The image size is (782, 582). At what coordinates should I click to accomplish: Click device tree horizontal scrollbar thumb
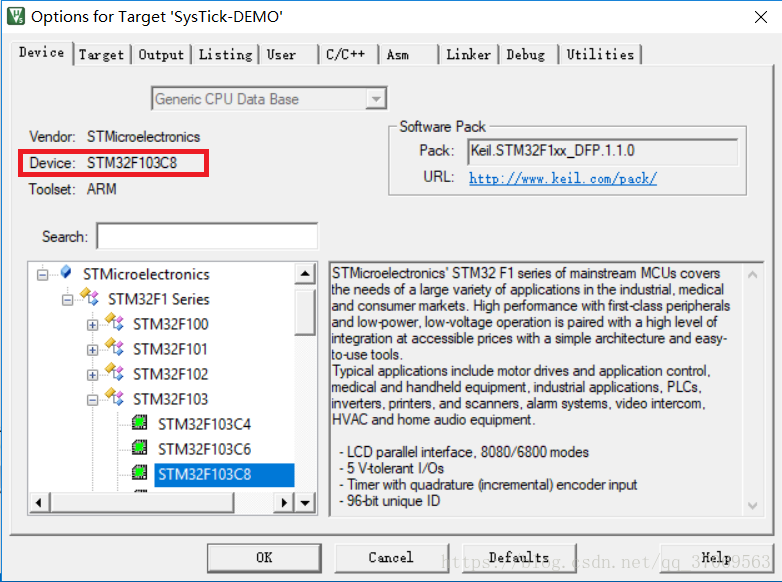tap(142, 503)
